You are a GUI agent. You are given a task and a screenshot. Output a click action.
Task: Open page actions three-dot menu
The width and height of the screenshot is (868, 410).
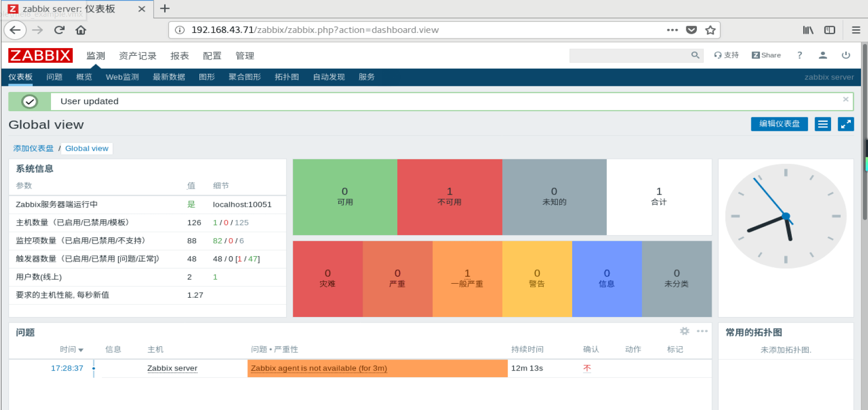tap(672, 30)
